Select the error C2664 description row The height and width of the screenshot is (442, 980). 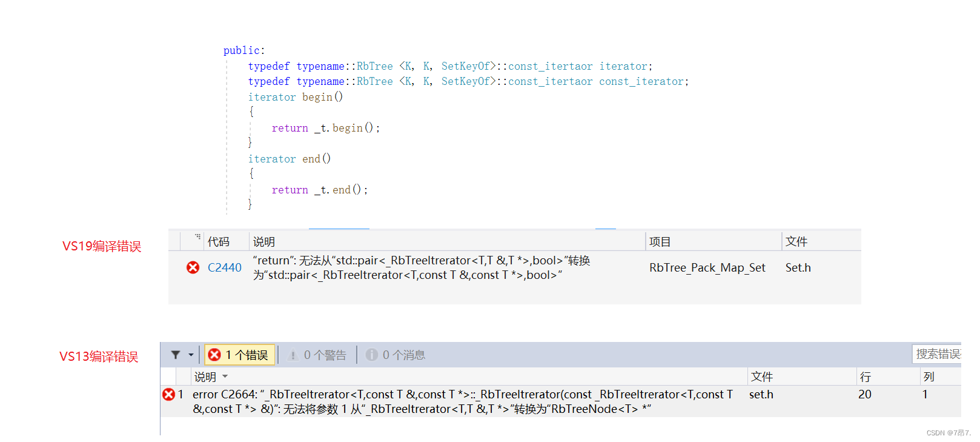pos(463,401)
